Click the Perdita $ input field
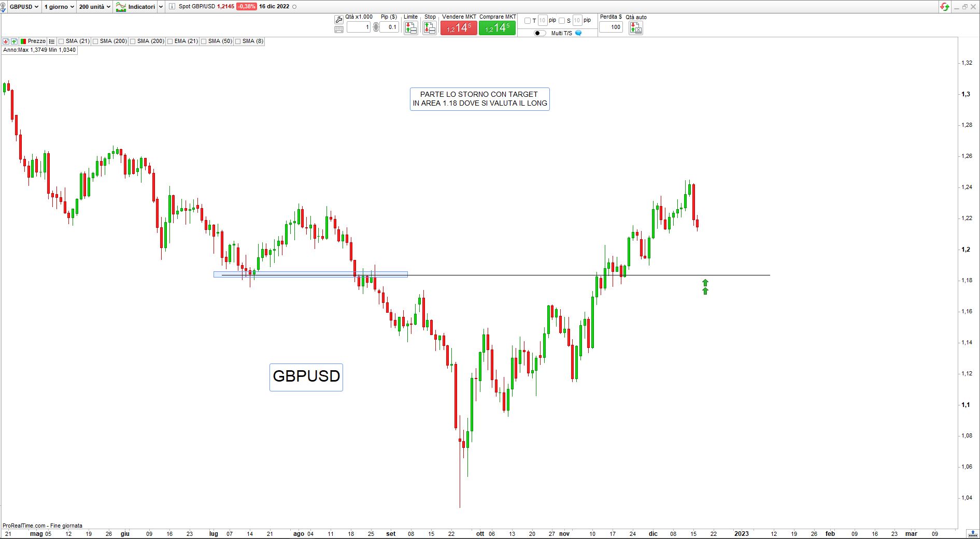Viewport: 980px width, 539px height. click(611, 27)
